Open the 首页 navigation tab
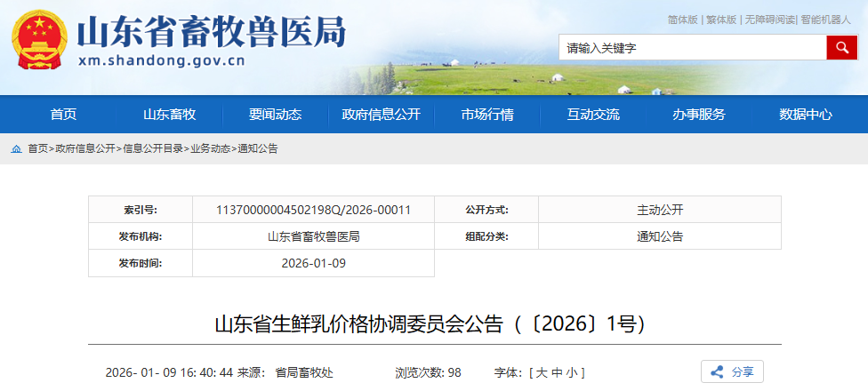The image size is (868, 391). tap(63, 115)
